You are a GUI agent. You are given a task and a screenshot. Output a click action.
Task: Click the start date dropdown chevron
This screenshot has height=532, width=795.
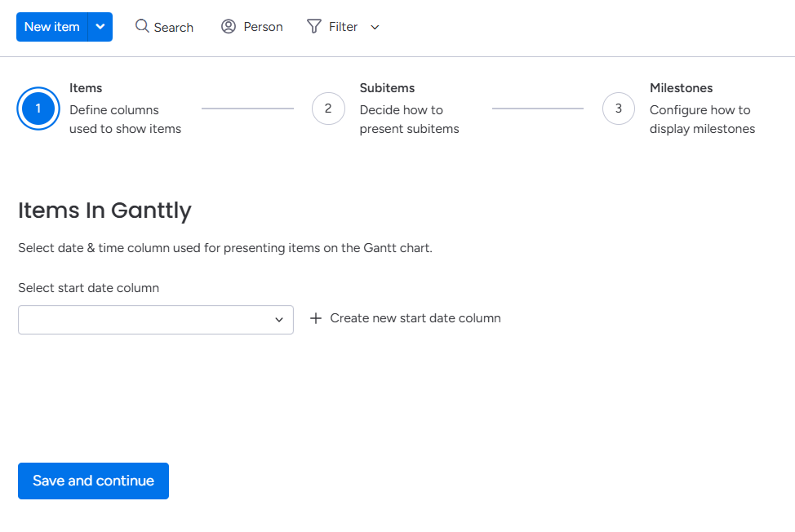tap(279, 320)
